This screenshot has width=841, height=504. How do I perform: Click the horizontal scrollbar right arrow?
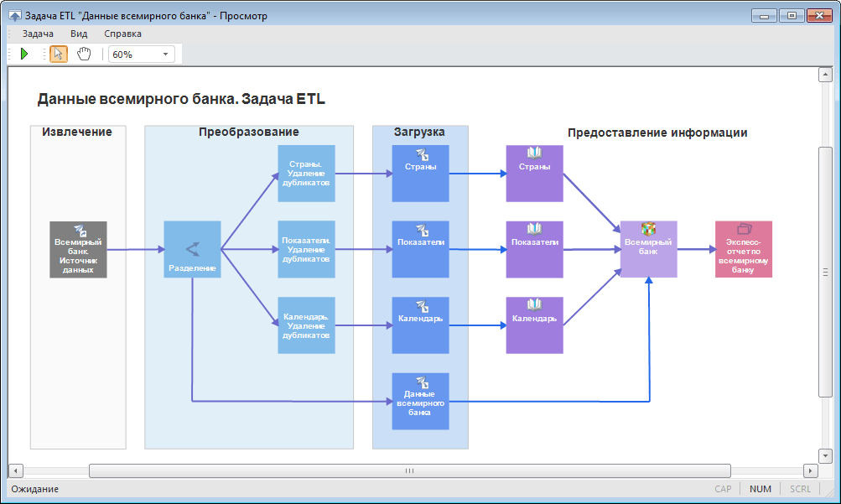coord(810,470)
